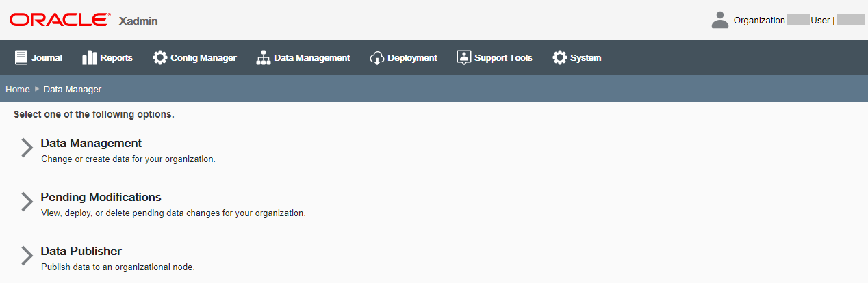This screenshot has width=868, height=283.
Task: Expand the Data Management option chevron
Action: [27, 148]
